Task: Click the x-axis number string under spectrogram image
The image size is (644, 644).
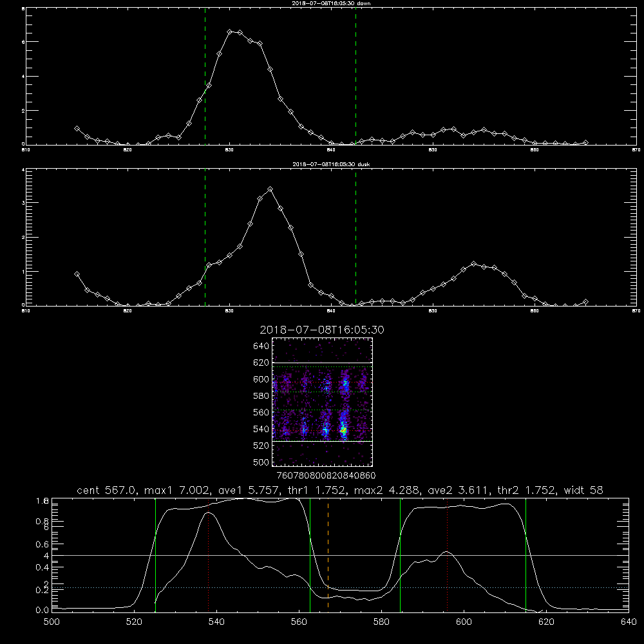Action: click(x=326, y=476)
